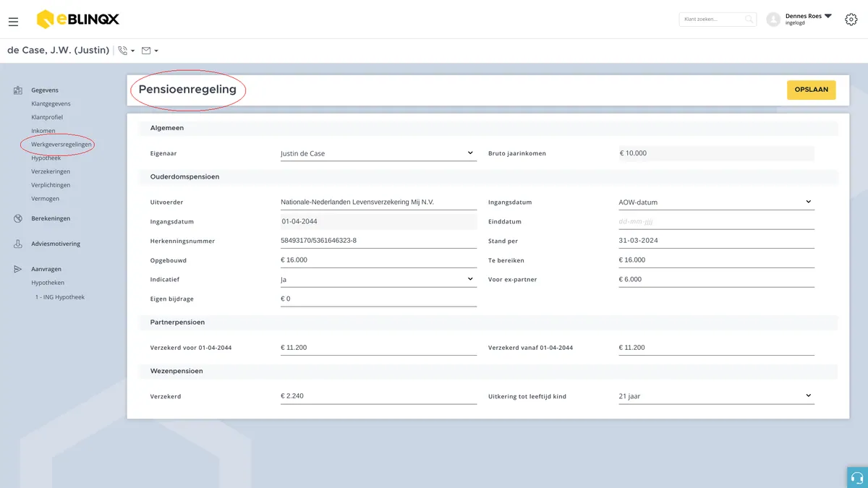Click the user avatar icon
The image size is (868, 488).
pyautogui.click(x=773, y=20)
